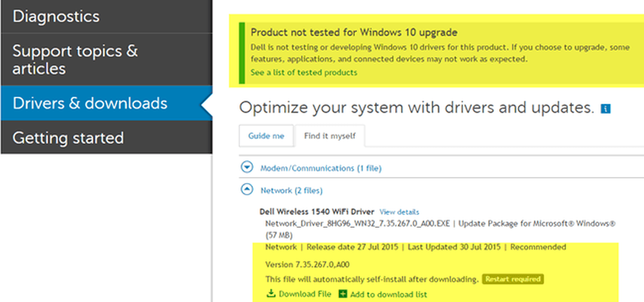Click the download arrow icon
Screen dimensions: 644x302
pos(270,294)
